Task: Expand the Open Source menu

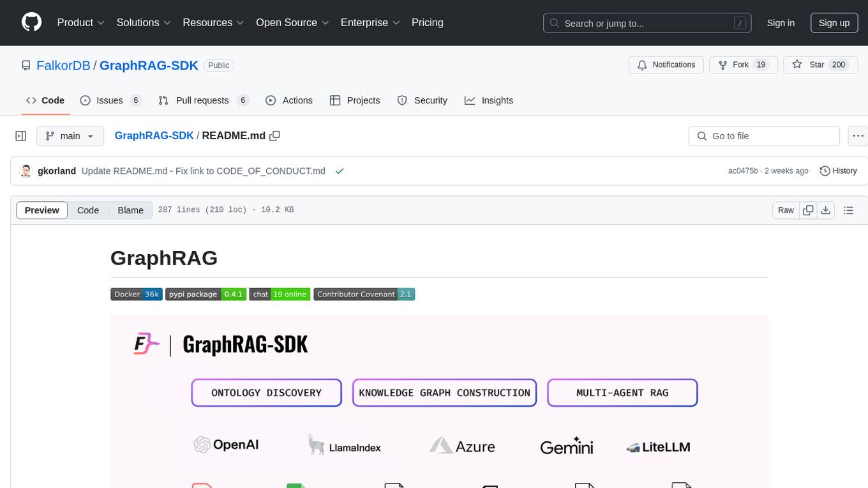Action: [292, 22]
